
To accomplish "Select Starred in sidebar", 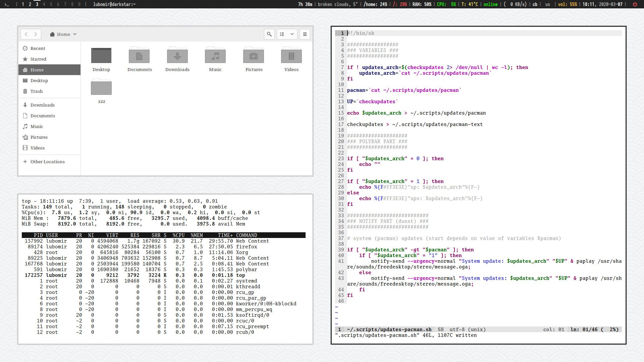I will pyautogui.click(x=38, y=59).
